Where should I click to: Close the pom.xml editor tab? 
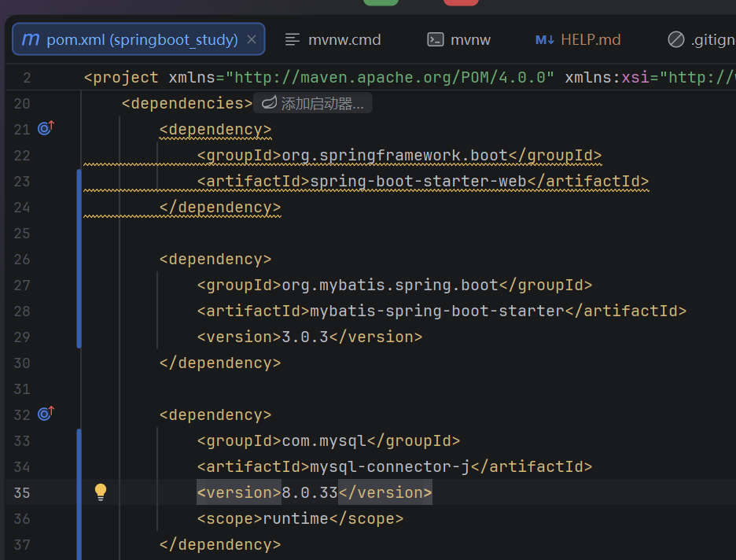[252, 39]
